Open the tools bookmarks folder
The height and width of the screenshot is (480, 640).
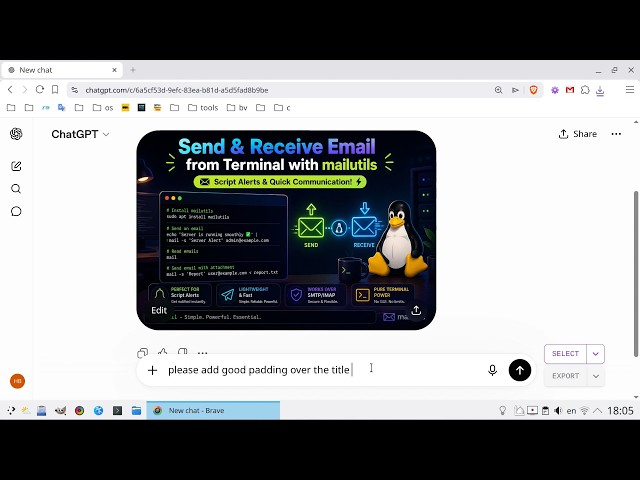coord(203,108)
